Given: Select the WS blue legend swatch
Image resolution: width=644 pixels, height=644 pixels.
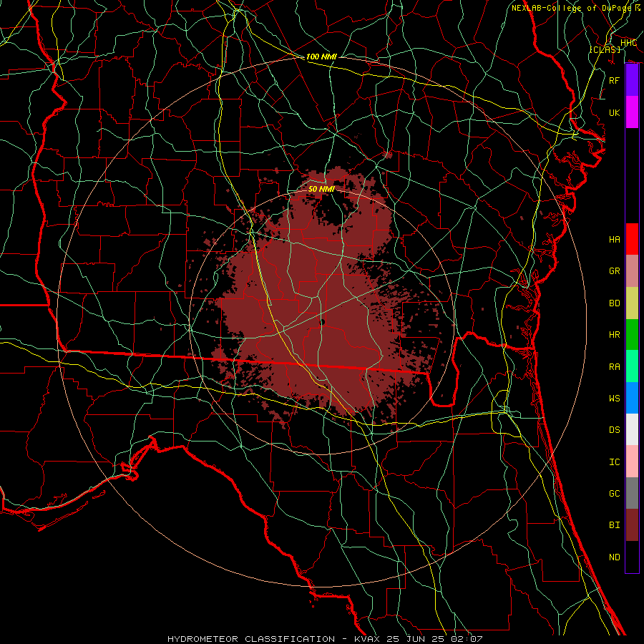Looking at the screenshot, I should click(632, 398).
